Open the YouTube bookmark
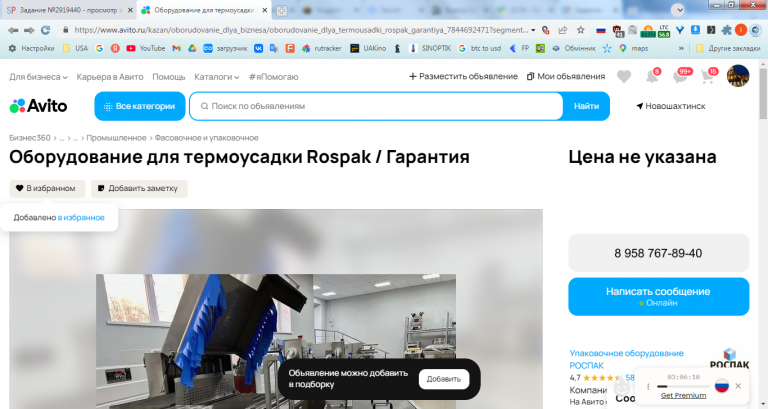 pyautogui.click(x=145, y=48)
